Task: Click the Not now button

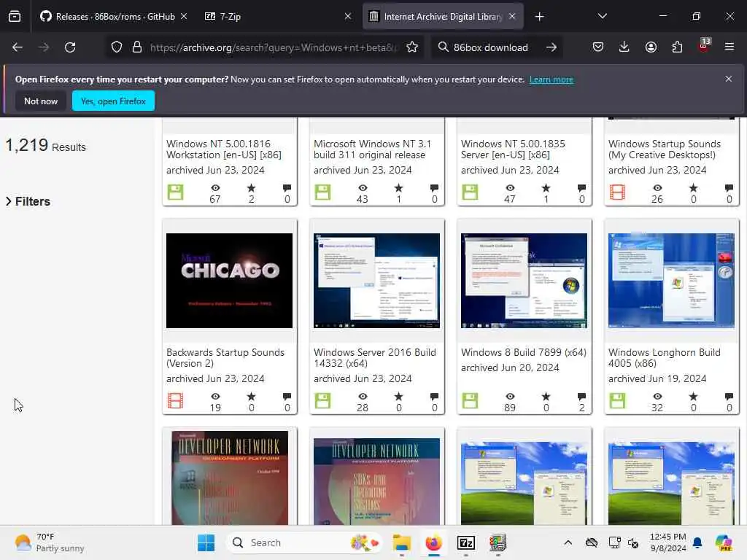Action: [41, 101]
